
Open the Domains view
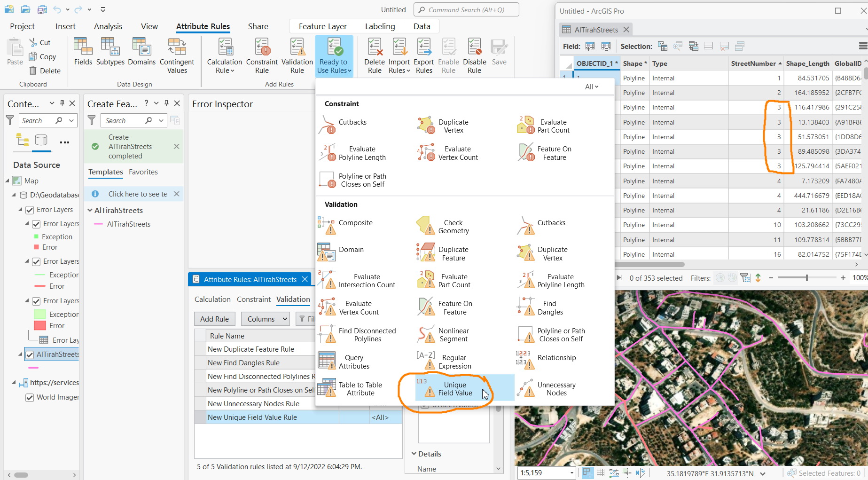pyautogui.click(x=141, y=52)
